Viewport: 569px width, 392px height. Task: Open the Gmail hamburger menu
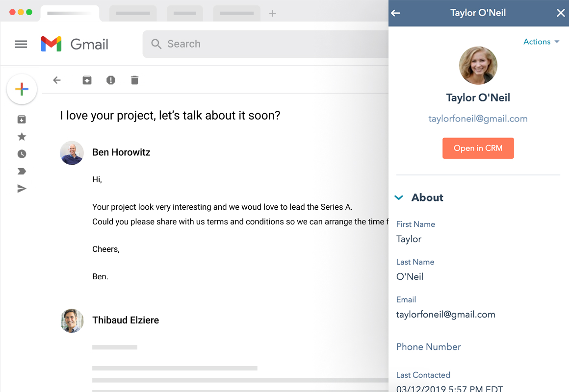(x=21, y=44)
